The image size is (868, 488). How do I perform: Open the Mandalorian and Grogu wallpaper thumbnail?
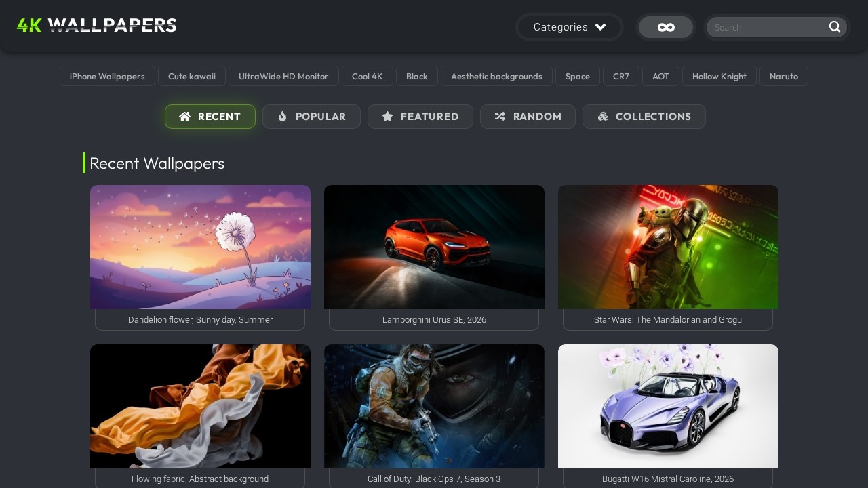click(x=668, y=247)
